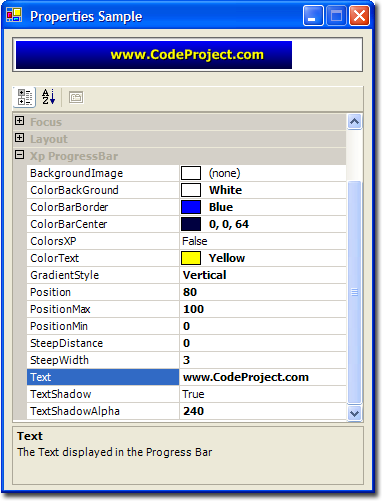Click scrollbar down arrow in property grid
The height and width of the screenshot is (501, 382).
pyautogui.click(x=354, y=413)
